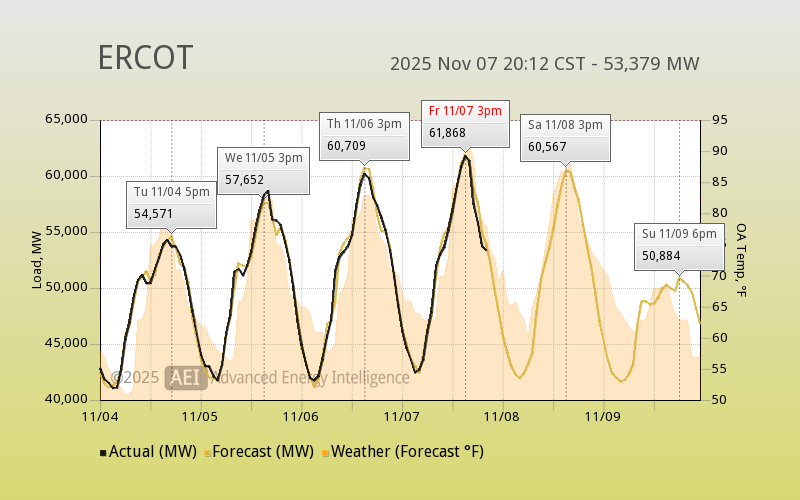Click the AEI logo watermark
This screenshot has width=800, height=500.
point(187,377)
